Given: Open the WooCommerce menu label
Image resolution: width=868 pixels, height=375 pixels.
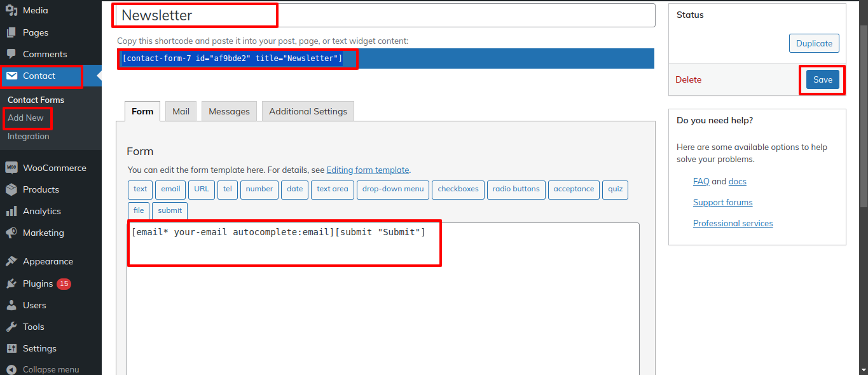Looking at the screenshot, I should (55, 168).
